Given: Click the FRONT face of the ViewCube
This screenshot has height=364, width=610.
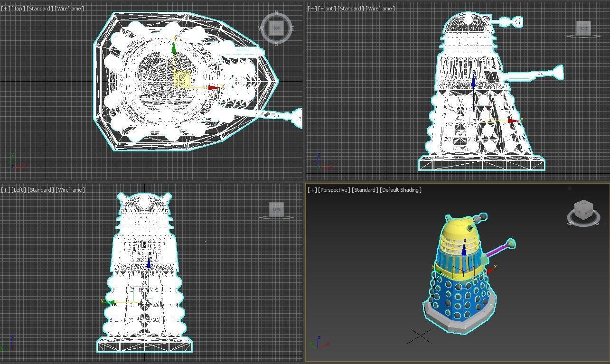Looking at the screenshot, I should point(583,28).
